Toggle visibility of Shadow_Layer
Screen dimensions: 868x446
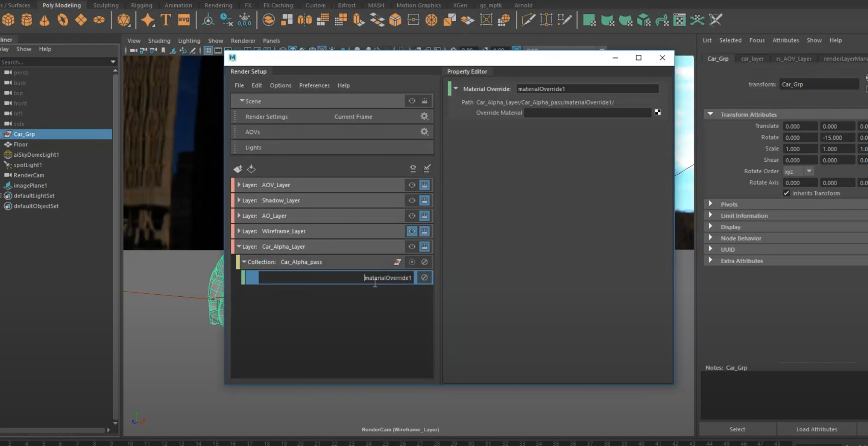(x=412, y=200)
